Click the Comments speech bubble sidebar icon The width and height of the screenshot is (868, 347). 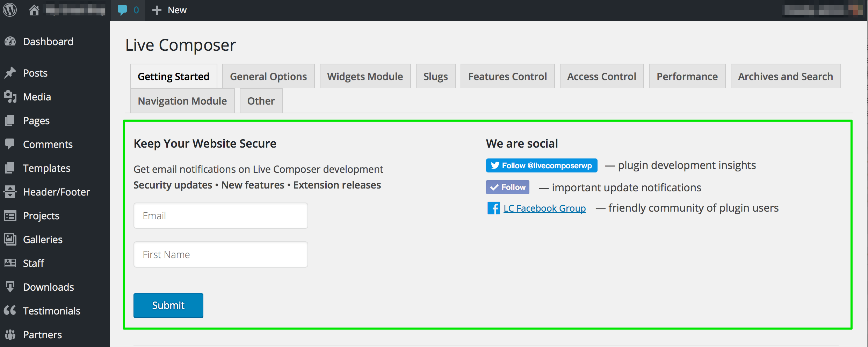[10, 144]
